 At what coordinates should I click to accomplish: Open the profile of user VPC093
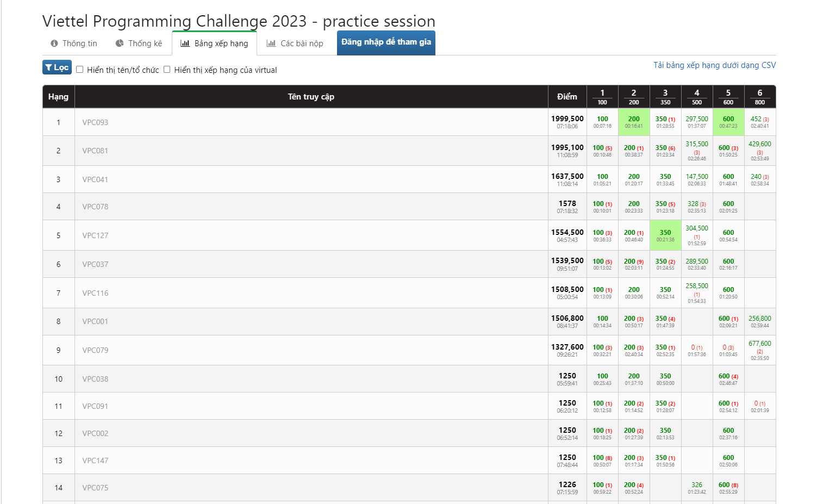point(95,122)
